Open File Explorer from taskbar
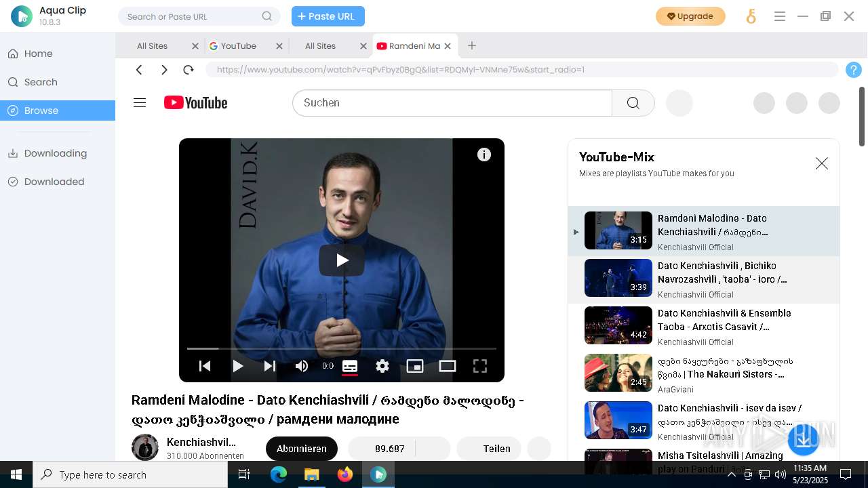The height and width of the screenshot is (488, 868). coord(312,474)
